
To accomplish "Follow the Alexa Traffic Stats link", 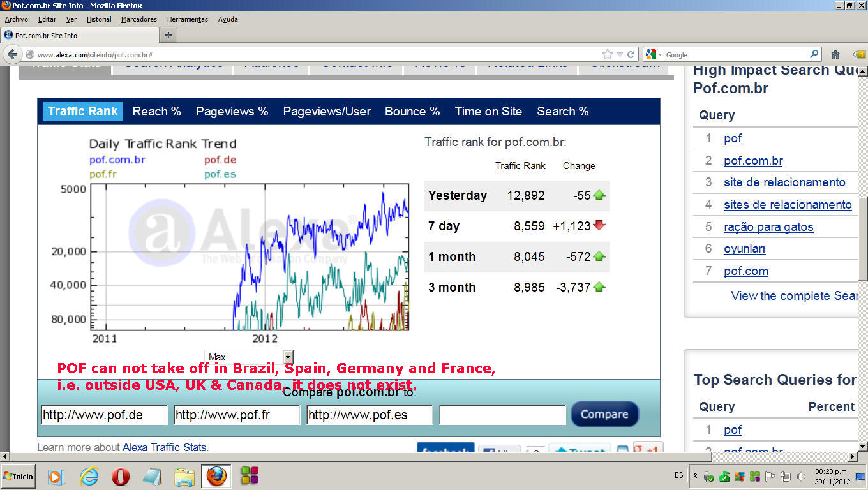I will 164,447.
